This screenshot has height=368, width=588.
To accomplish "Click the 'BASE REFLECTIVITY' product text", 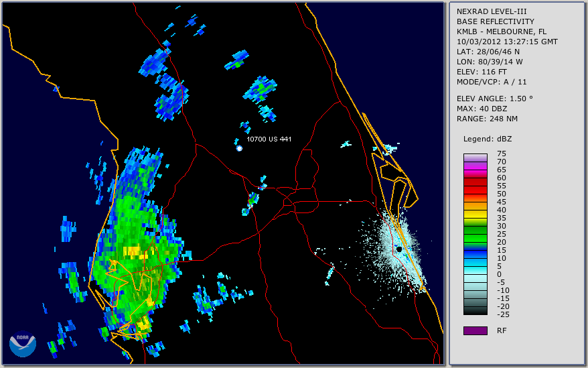I will click(496, 21).
